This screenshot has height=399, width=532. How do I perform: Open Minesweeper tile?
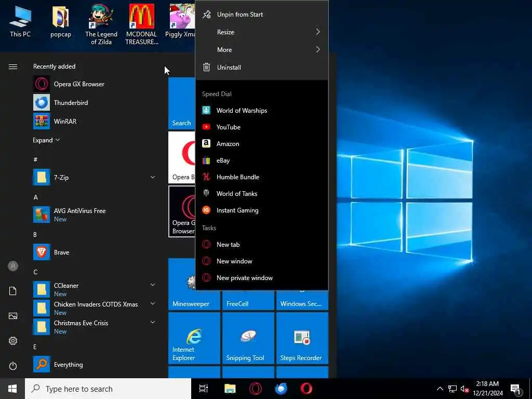click(x=194, y=284)
